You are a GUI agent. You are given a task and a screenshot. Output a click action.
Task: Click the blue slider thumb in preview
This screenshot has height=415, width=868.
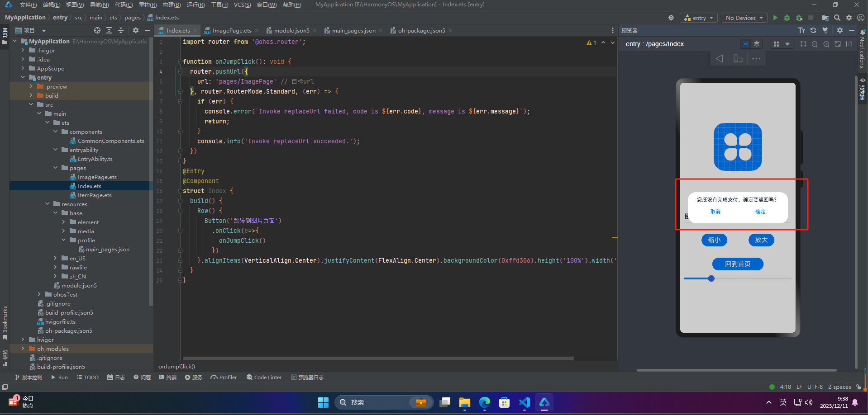click(711, 278)
